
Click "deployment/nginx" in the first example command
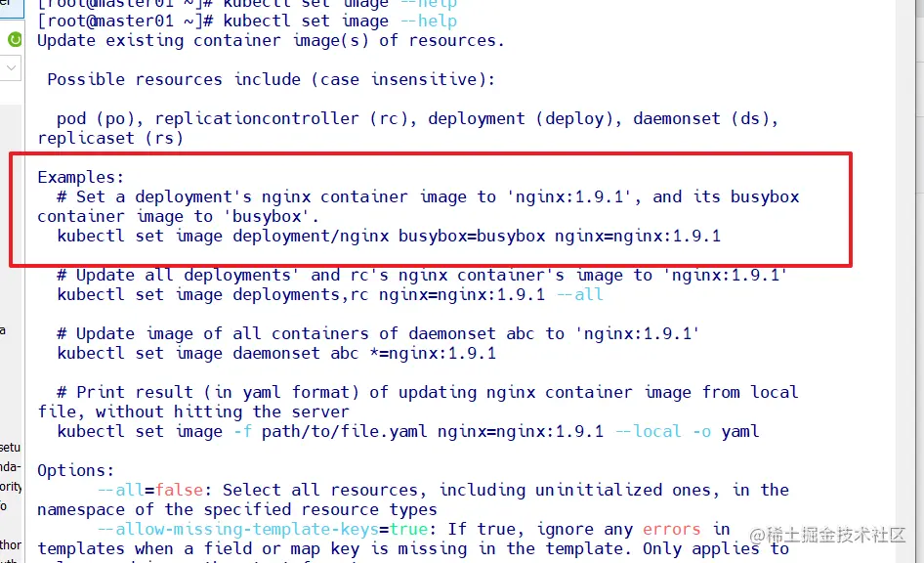[x=311, y=236]
